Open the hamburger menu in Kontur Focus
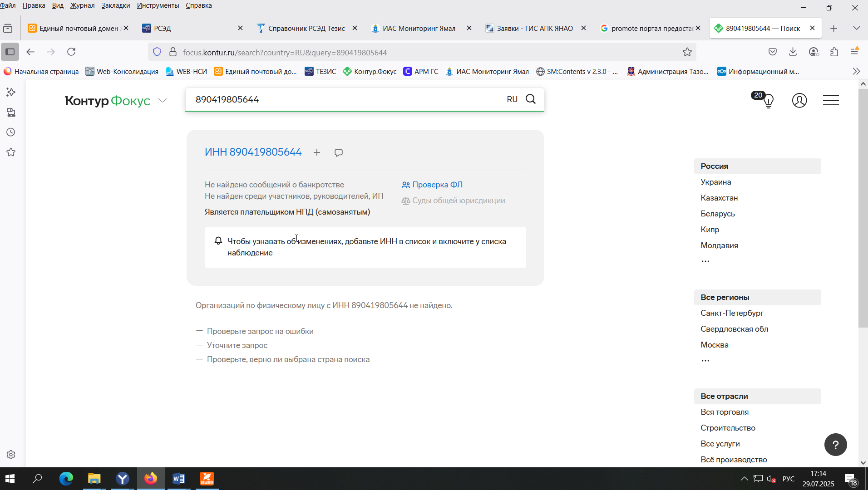 pos(831,100)
